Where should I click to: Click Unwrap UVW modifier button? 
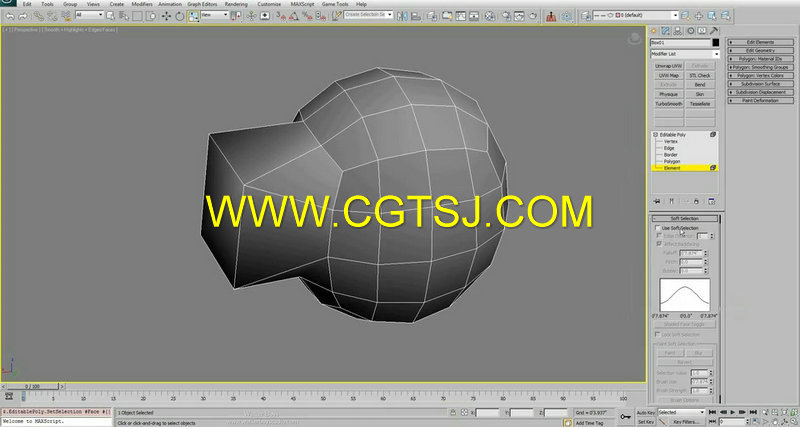(668, 66)
